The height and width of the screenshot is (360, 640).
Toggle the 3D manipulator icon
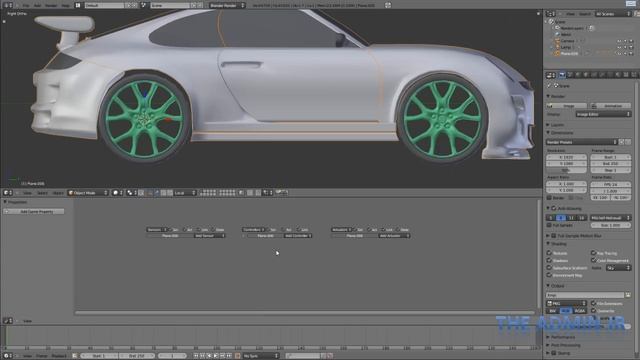click(150, 193)
